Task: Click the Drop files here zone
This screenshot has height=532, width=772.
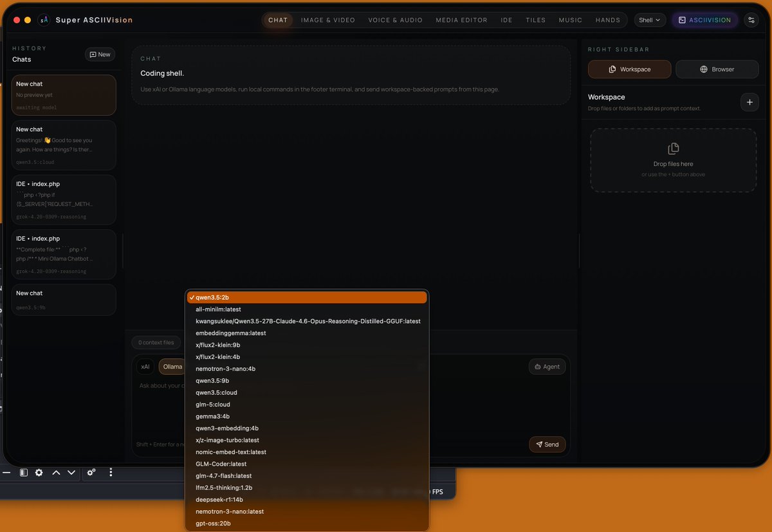Action: pos(674,160)
